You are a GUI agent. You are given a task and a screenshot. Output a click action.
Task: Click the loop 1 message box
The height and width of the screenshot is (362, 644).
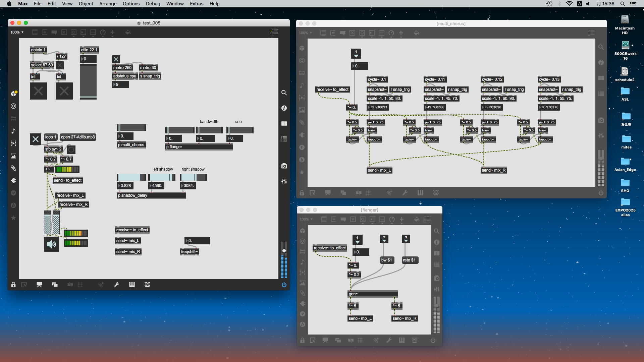click(51, 137)
